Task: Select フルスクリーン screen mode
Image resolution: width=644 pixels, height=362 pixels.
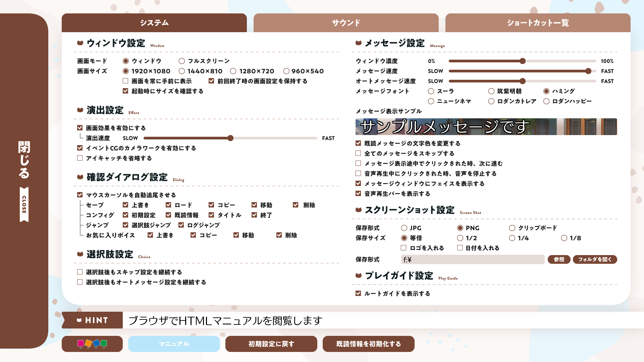Action: point(182,61)
